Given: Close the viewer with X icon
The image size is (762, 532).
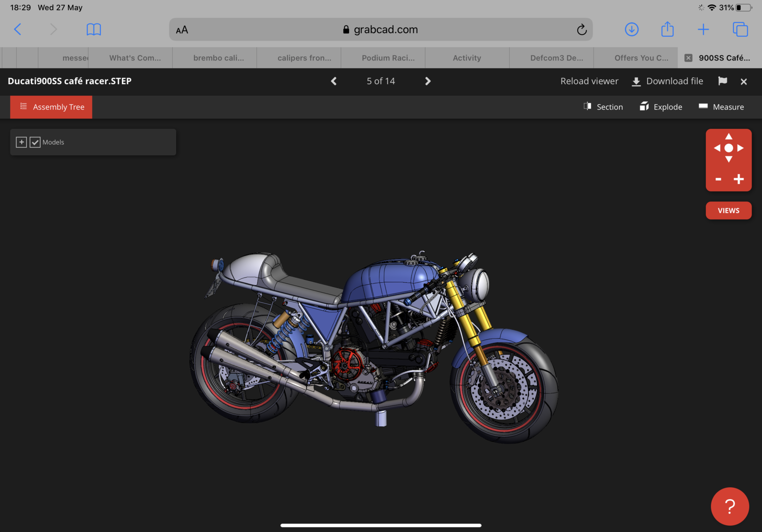Looking at the screenshot, I should point(743,82).
